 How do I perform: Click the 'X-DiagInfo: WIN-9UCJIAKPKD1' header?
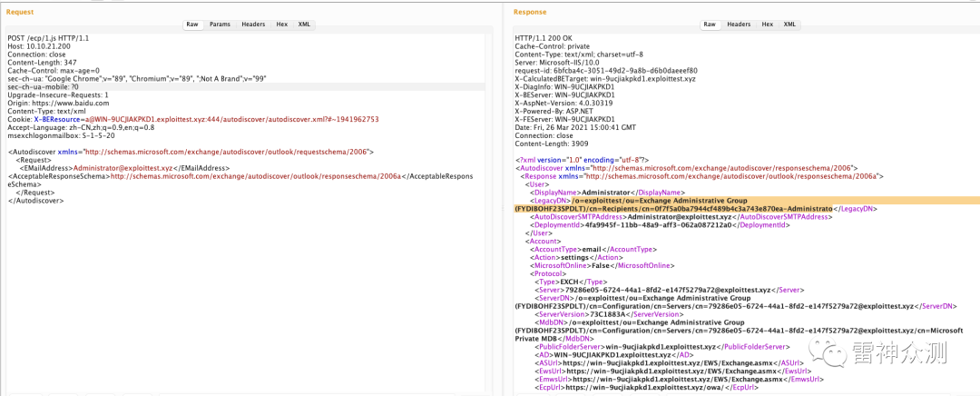click(564, 87)
